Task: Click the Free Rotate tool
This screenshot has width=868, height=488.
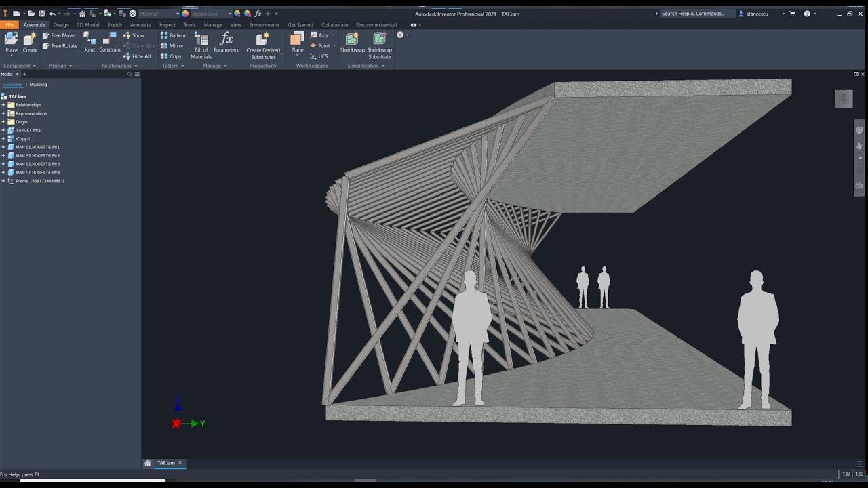Action: [60, 46]
